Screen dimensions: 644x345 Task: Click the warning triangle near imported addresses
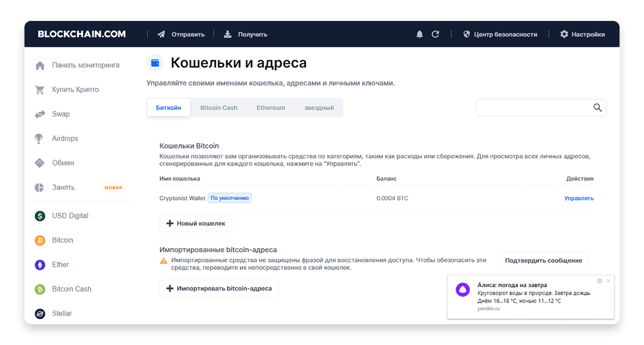(x=164, y=261)
